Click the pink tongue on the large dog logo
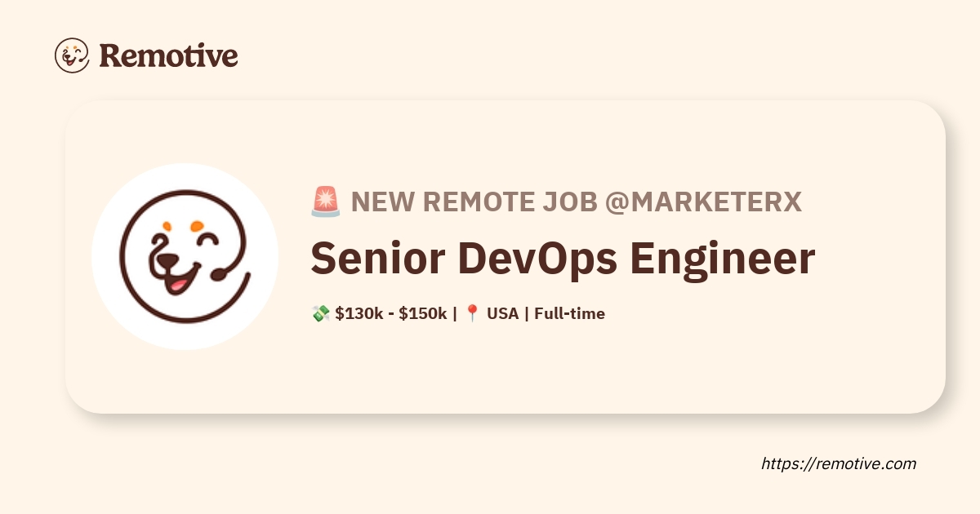The image size is (980, 514). 177,286
